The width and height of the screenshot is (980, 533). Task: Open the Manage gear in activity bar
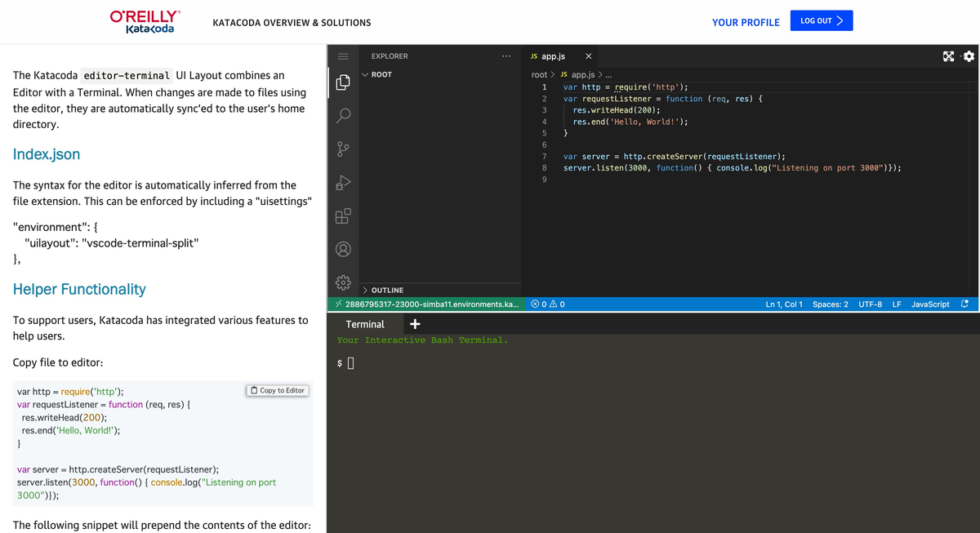343,282
